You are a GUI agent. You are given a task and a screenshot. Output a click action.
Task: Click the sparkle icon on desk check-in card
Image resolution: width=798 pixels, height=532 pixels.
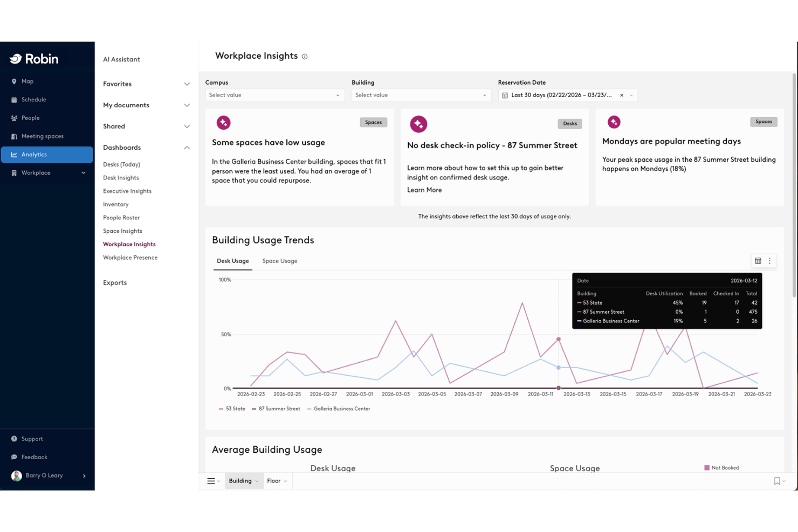pyautogui.click(x=418, y=124)
